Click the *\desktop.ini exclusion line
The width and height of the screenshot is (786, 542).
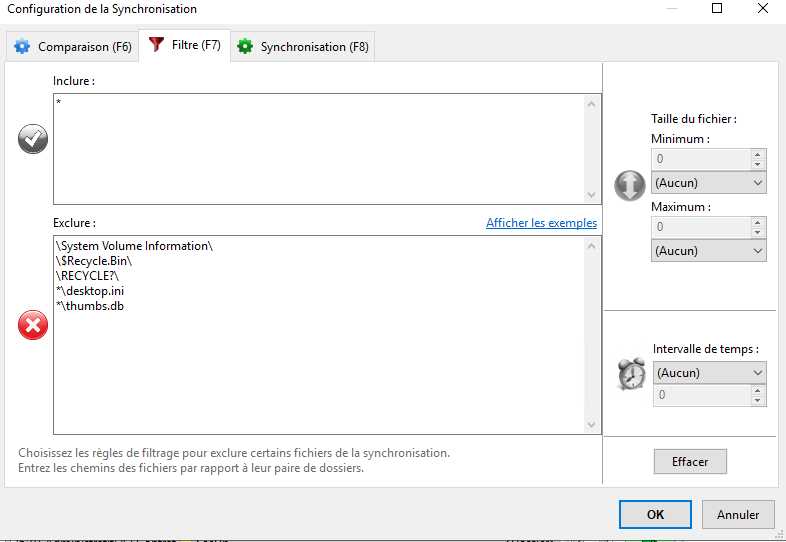pyautogui.click(x=90, y=291)
